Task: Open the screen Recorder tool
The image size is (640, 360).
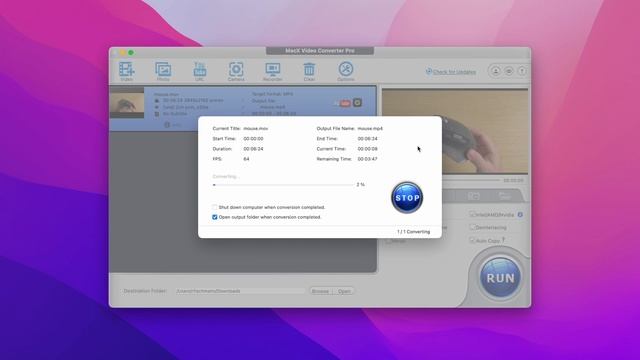Action: point(273,71)
